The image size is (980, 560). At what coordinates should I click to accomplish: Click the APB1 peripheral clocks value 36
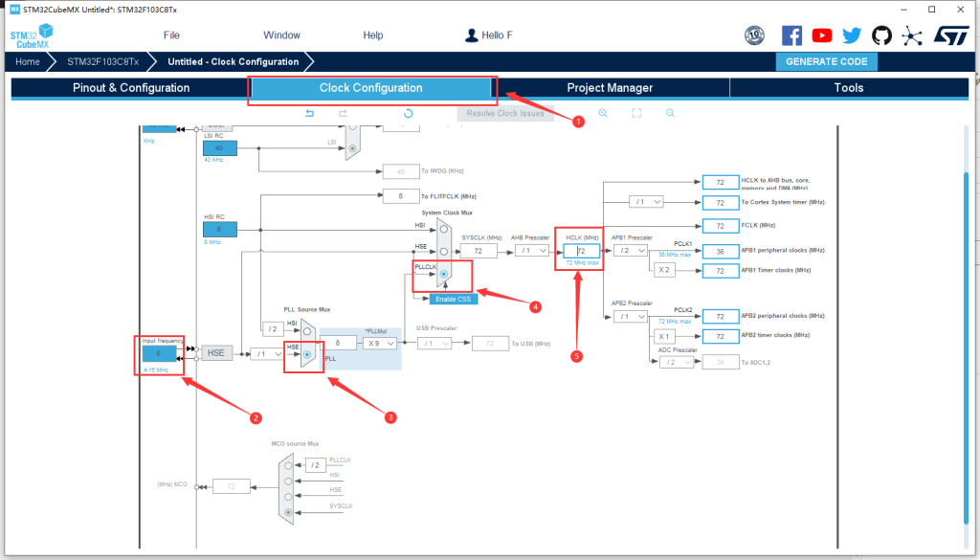point(720,251)
